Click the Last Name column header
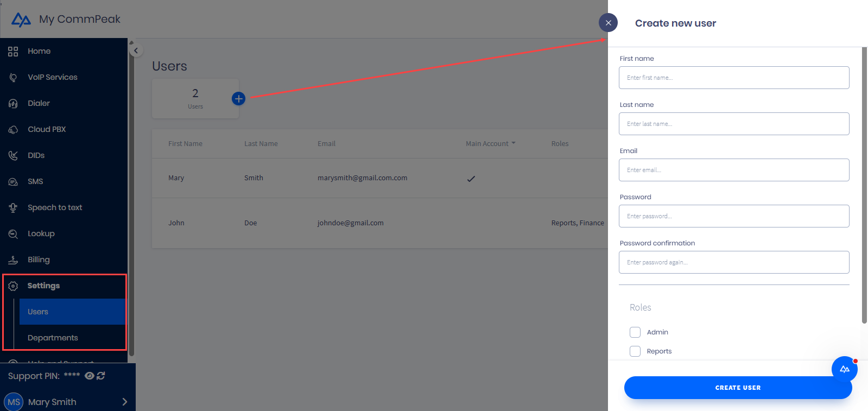 tap(261, 144)
